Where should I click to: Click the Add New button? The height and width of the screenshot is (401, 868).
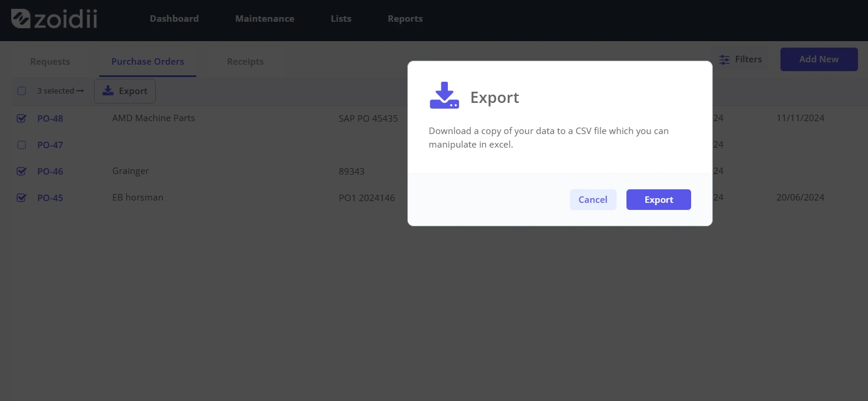click(819, 59)
